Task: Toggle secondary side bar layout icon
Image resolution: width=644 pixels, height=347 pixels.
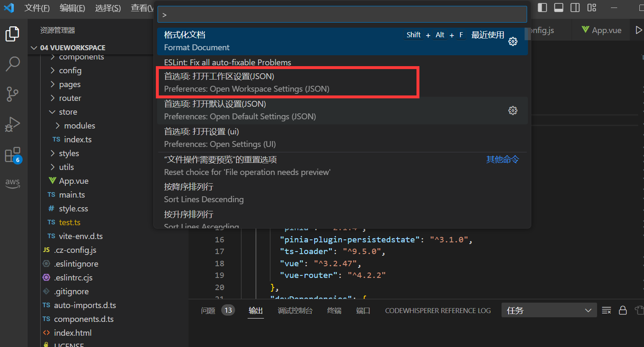Action: pyautogui.click(x=575, y=8)
